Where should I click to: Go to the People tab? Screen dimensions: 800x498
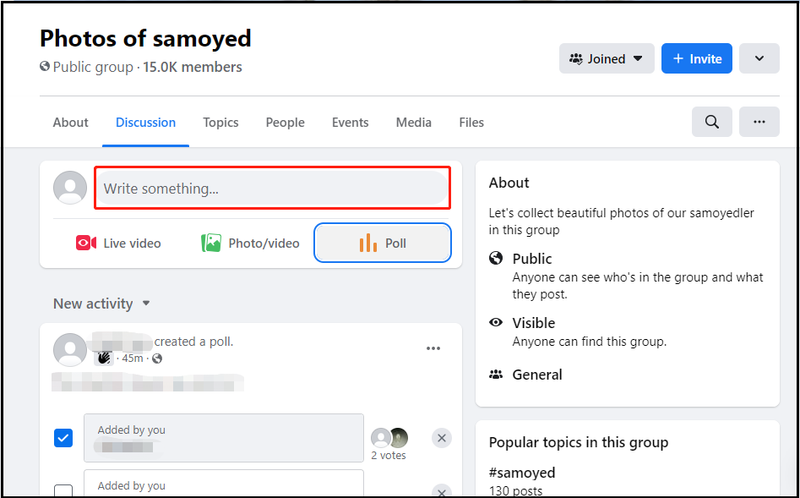coord(285,122)
